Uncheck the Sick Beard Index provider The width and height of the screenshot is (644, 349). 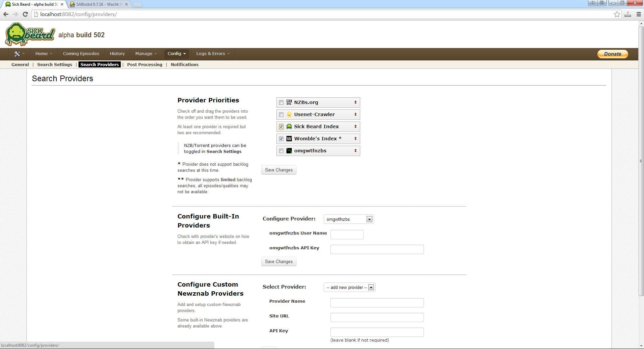click(x=281, y=127)
